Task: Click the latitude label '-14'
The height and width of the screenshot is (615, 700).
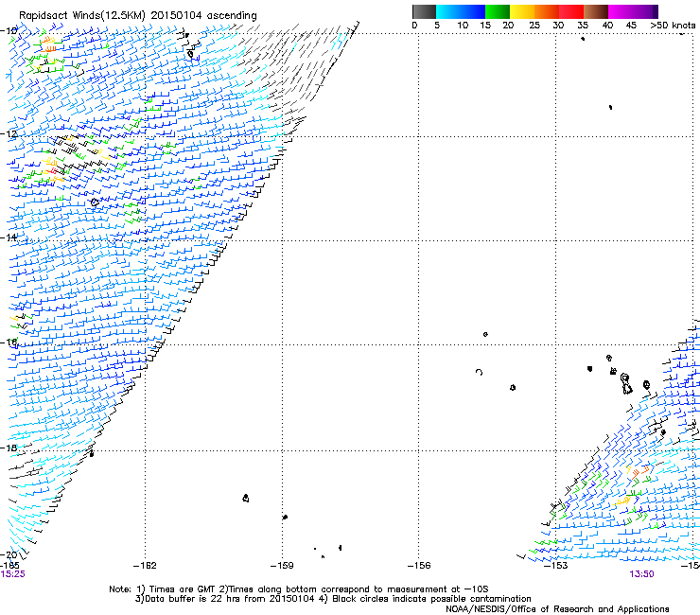Action: click(x=9, y=237)
